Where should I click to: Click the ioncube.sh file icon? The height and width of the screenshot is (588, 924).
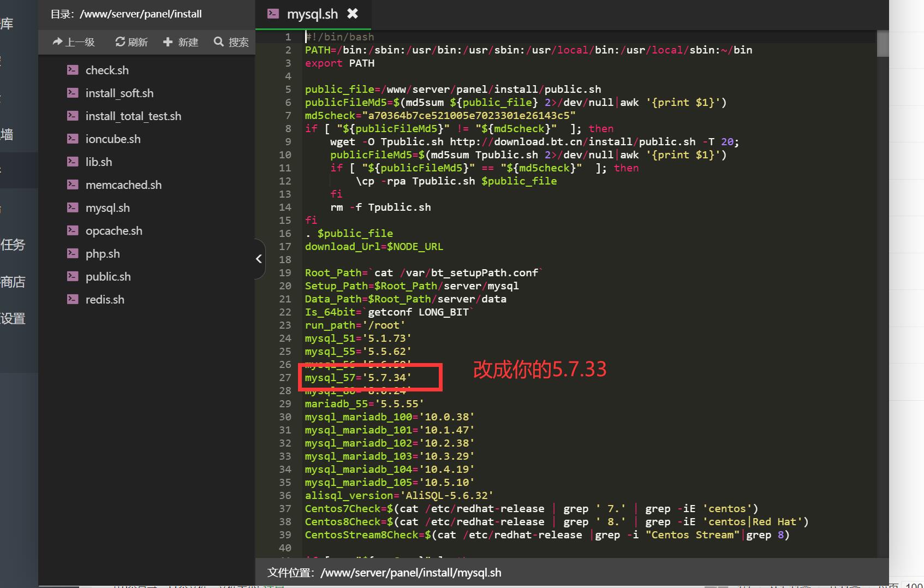tap(73, 139)
